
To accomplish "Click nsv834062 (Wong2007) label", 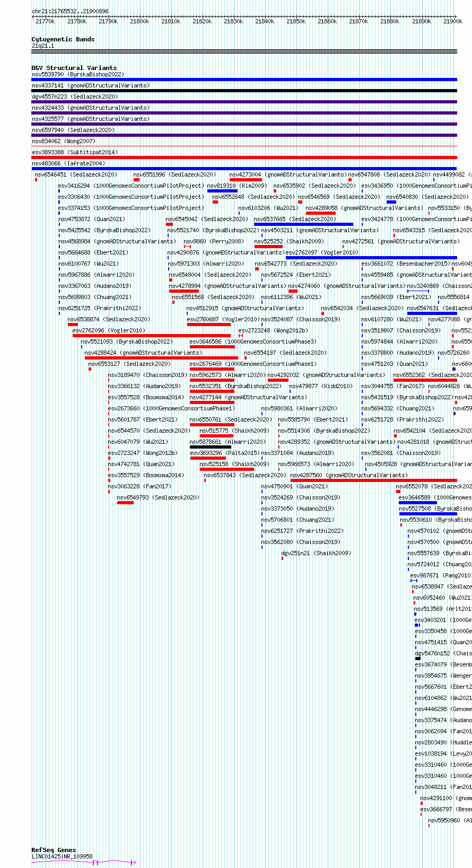I will pyautogui.click(x=64, y=142).
